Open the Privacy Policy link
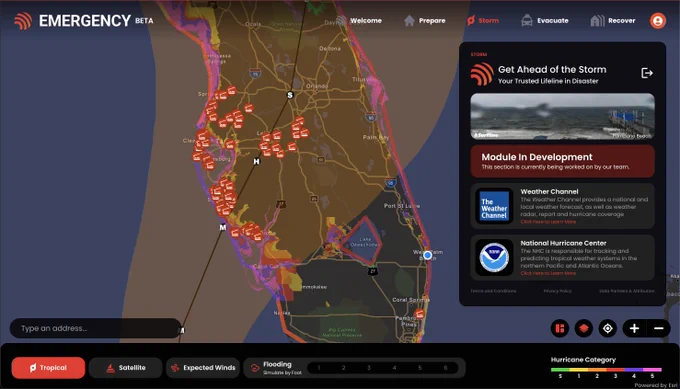The image size is (680, 389). [x=557, y=291]
